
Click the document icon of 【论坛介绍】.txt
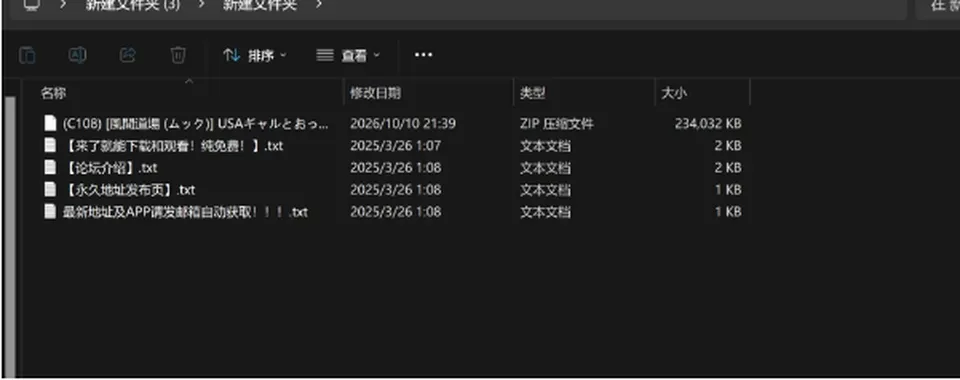pos(50,167)
